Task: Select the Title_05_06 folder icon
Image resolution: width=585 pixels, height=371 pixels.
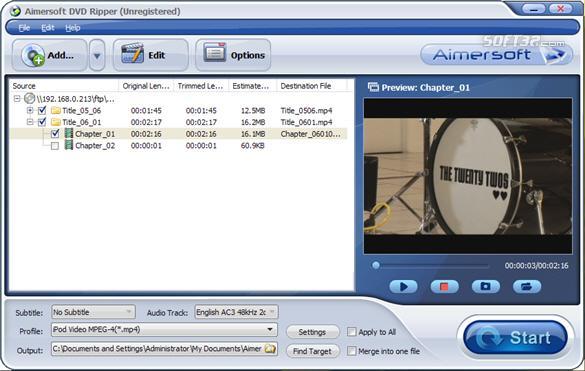Action: (56, 110)
